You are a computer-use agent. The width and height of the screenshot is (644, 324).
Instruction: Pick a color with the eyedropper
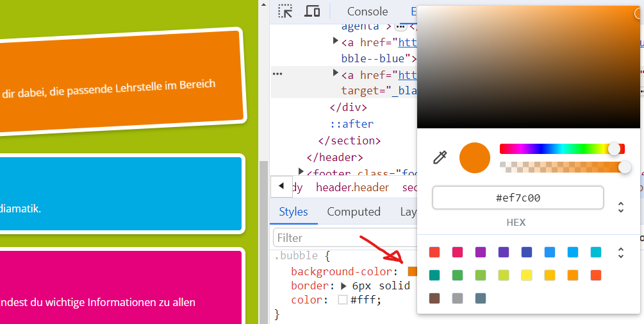(440, 157)
